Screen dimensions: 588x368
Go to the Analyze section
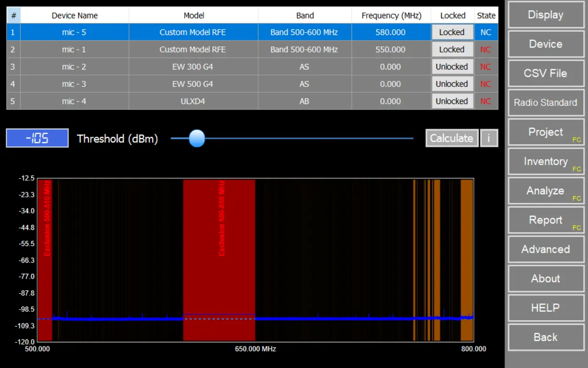tap(545, 191)
